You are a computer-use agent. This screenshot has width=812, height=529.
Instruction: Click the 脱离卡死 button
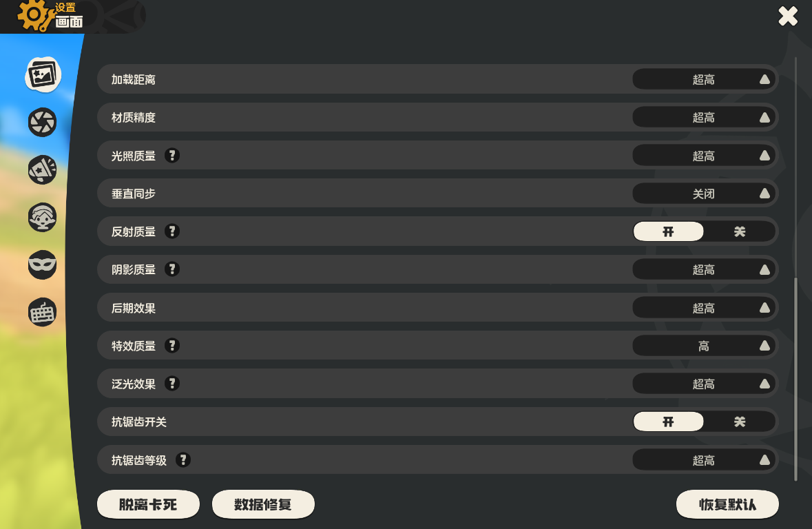[148, 505]
